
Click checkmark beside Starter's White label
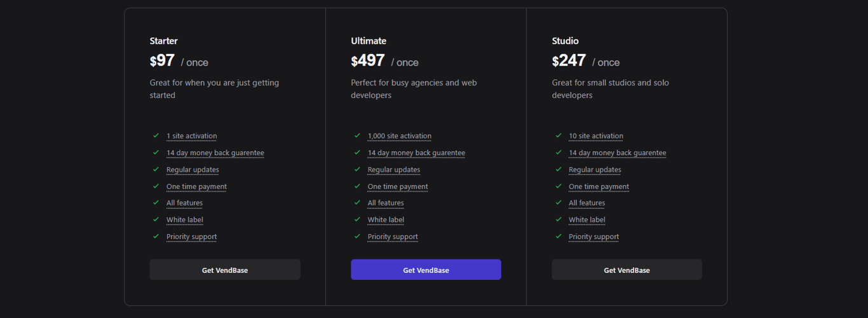[156, 219]
